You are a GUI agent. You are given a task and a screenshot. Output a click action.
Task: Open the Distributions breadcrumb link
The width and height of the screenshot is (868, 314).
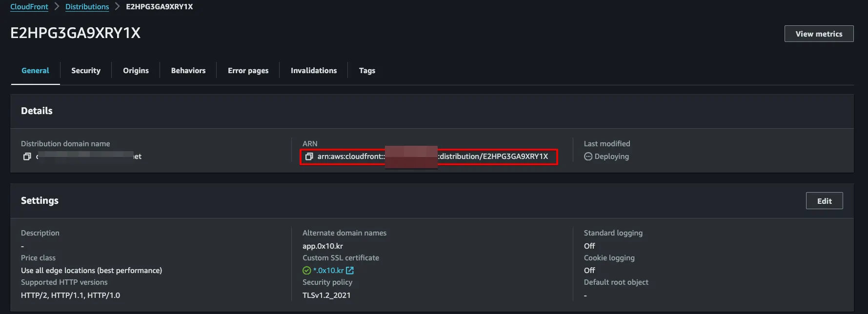point(87,7)
